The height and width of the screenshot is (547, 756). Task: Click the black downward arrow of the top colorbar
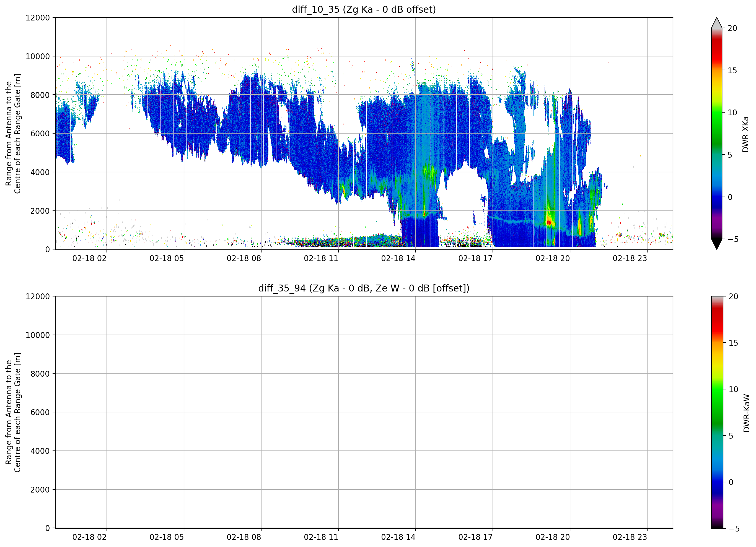click(717, 244)
